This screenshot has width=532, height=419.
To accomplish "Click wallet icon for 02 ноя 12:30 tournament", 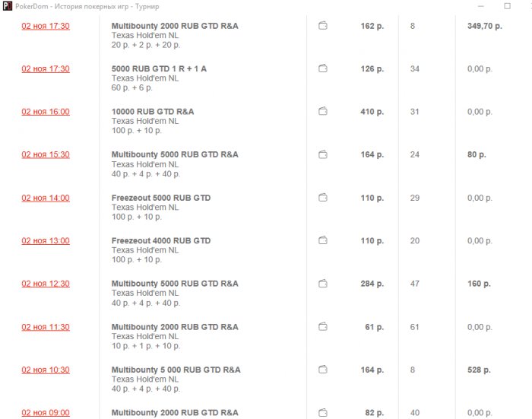I will pos(322,284).
